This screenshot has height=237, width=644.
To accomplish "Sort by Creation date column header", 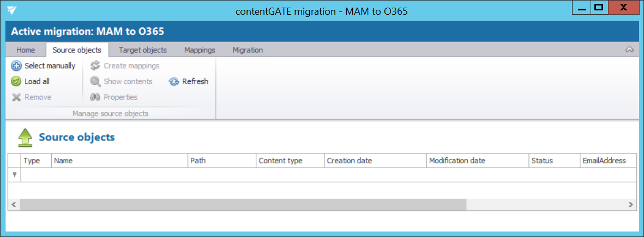I will point(375,161).
